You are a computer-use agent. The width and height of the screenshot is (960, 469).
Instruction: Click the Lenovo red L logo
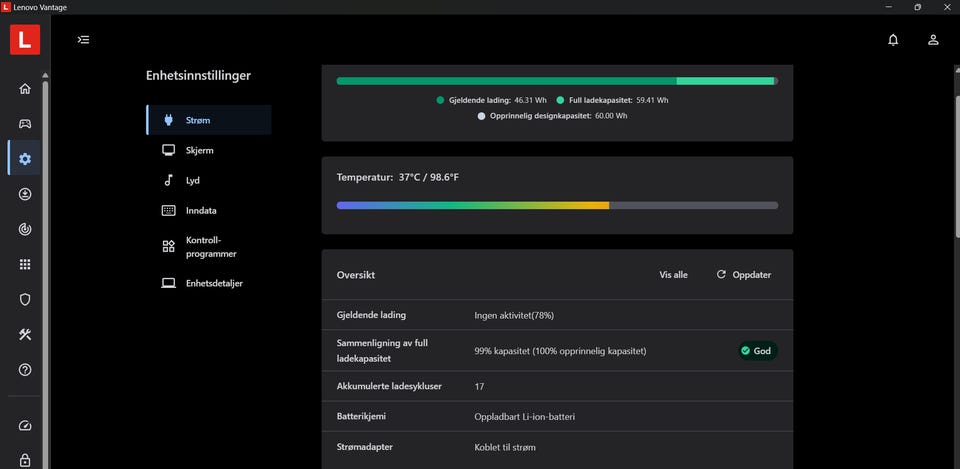pyautogui.click(x=24, y=40)
